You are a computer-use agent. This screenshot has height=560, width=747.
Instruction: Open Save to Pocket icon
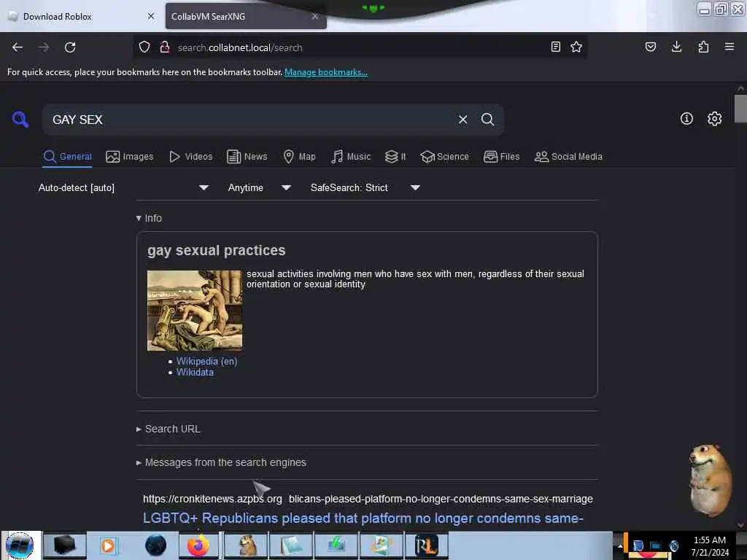(651, 47)
